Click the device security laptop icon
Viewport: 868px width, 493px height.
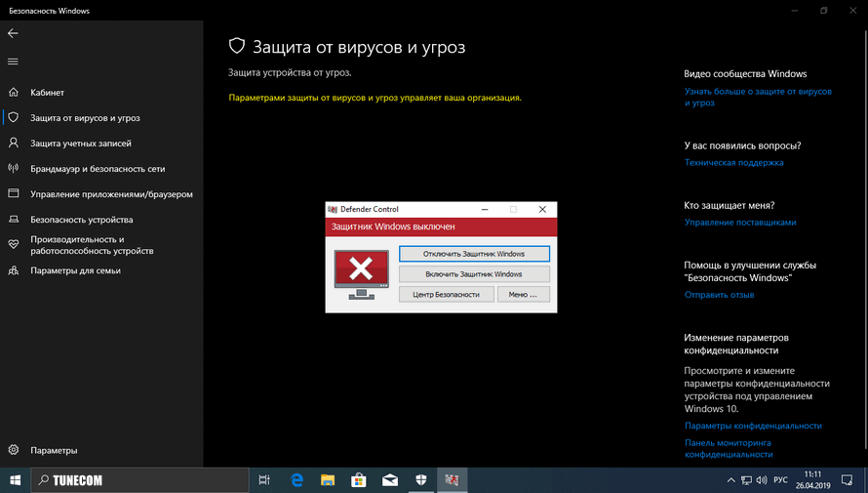click(x=14, y=220)
